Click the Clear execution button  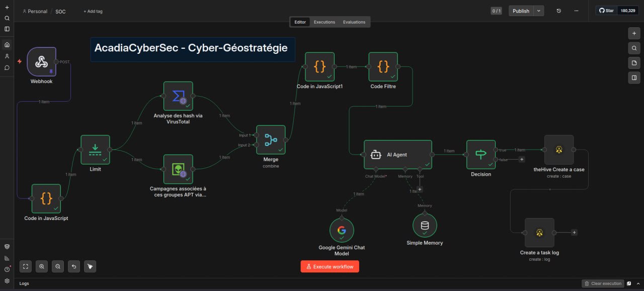coord(603,283)
